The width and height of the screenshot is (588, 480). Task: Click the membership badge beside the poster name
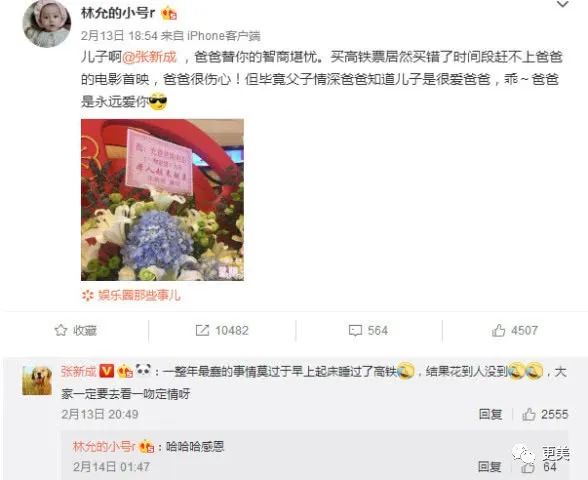(168, 14)
